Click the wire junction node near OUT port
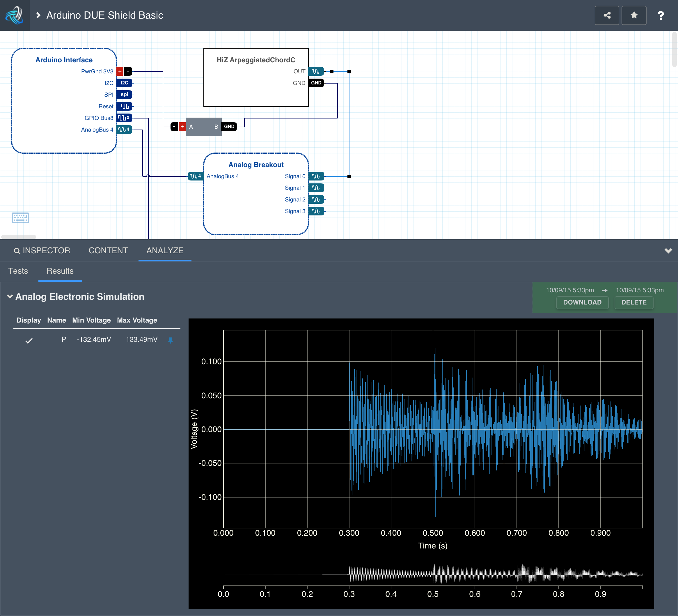678x616 pixels. coord(332,72)
